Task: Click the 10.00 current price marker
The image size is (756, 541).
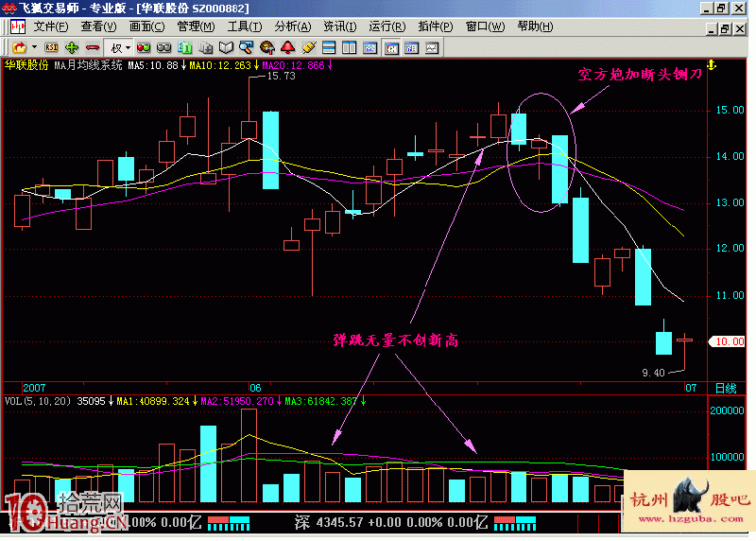Action: (729, 341)
